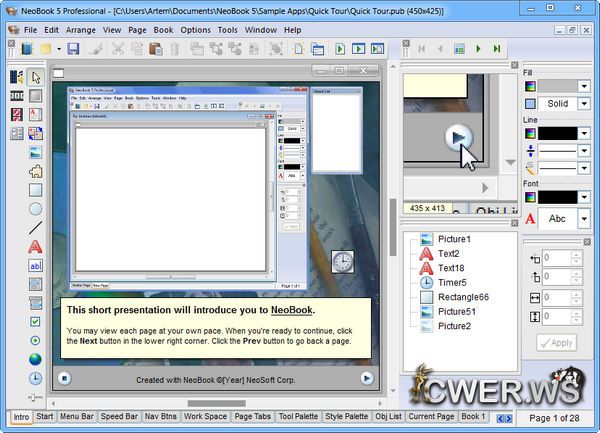Screen dimensions: 600x433
Task: Click the Next arrow button on page
Action: pyautogui.click(x=366, y=378)
